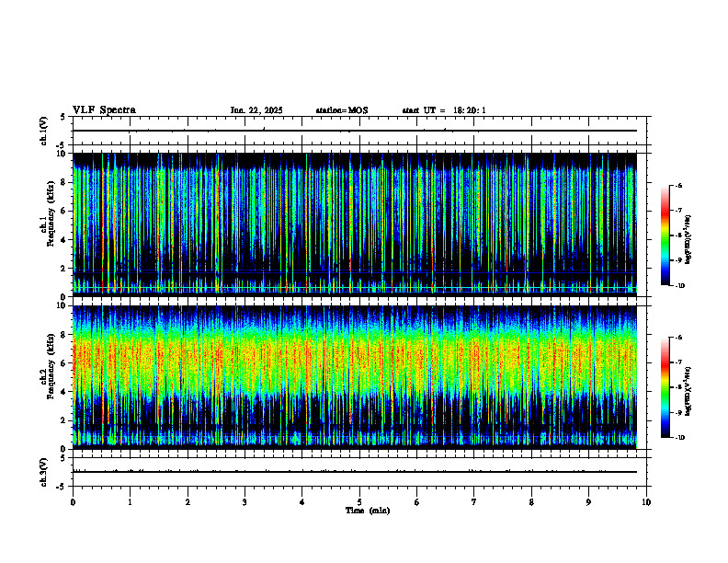This screenshot has width=728, height=563.
Task: Click the "ch.1(V)" waveform axis label
Action: (x=44, y=131)
